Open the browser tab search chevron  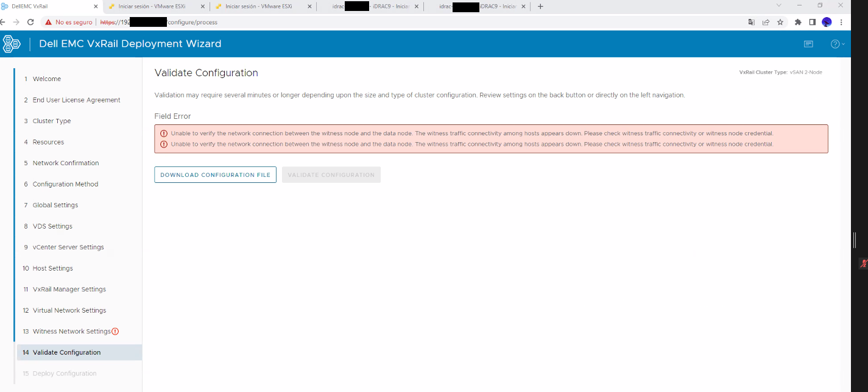point(777,6)
